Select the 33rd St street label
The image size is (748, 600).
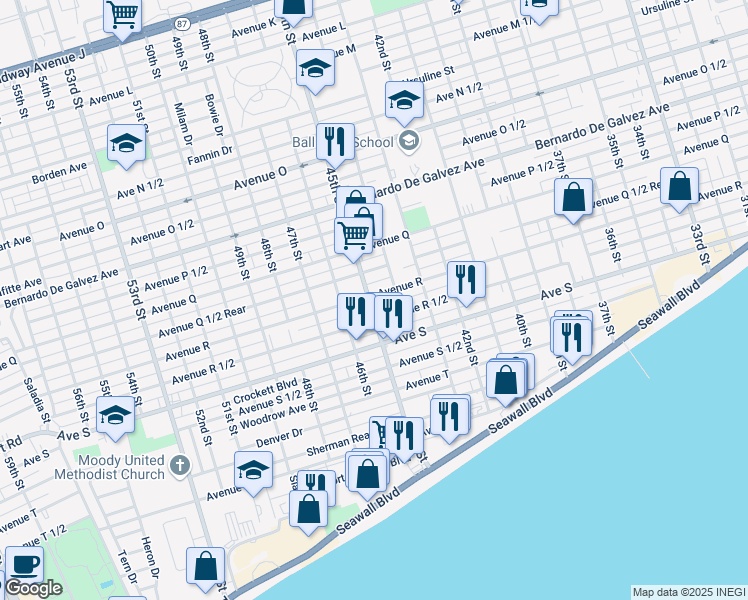pyautogui.click(x=700, y=245)
